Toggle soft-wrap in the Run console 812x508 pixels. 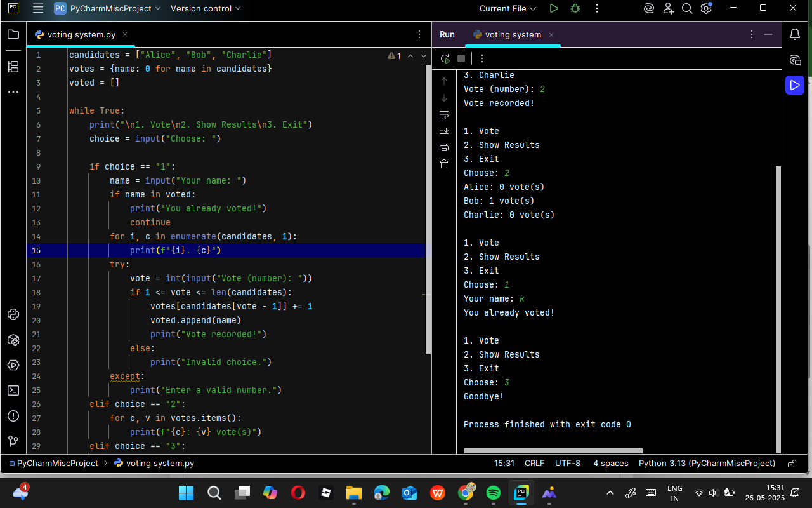click(444, 115)
